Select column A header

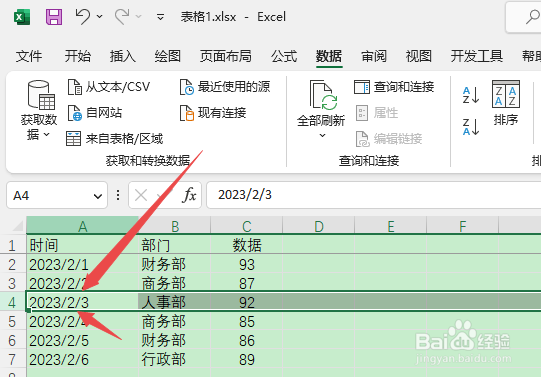[82, 226]
